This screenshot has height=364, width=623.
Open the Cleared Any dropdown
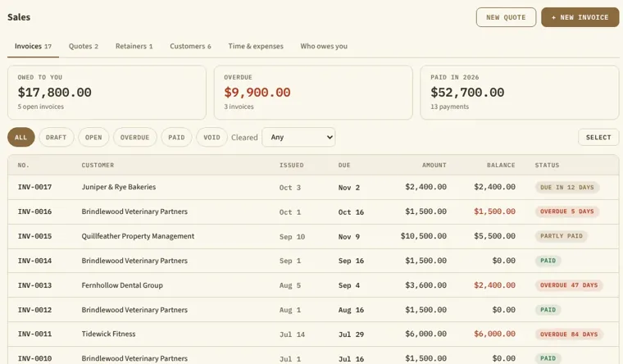coord(298,137)
